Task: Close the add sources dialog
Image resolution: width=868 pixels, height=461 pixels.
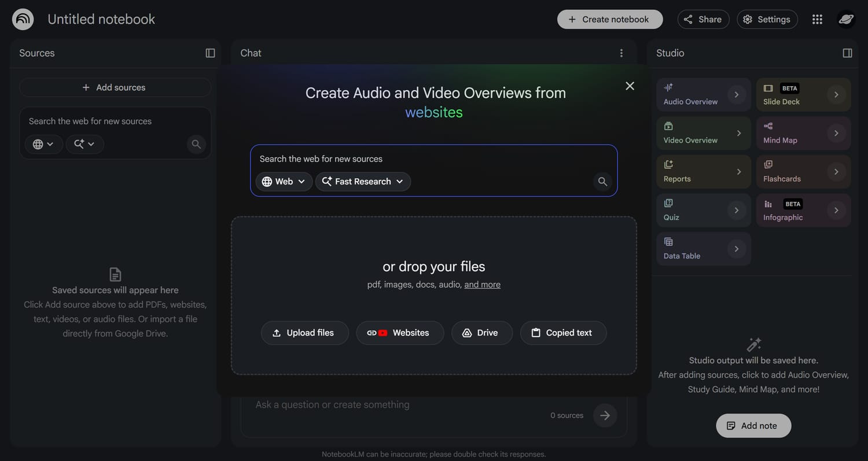Action: [630, 86]
